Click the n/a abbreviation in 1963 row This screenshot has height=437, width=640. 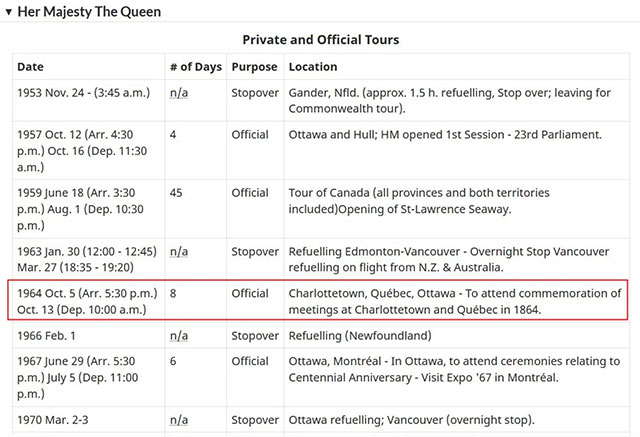pyautogui.click(x=179, y=252)
